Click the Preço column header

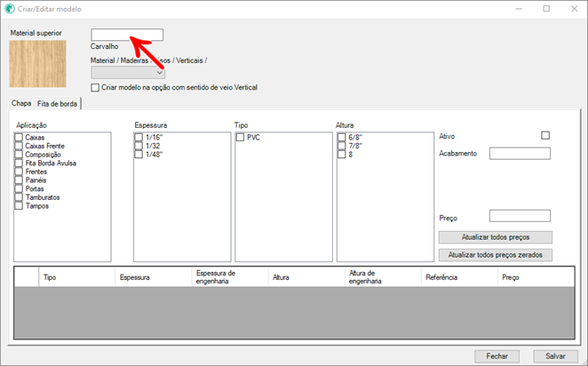(x=536, y=277)
